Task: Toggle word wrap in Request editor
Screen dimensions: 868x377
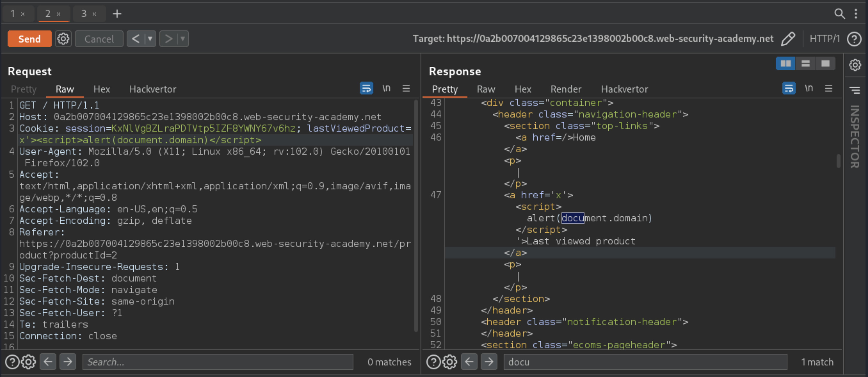Action: pyautogui.click(x=366, y=88)
